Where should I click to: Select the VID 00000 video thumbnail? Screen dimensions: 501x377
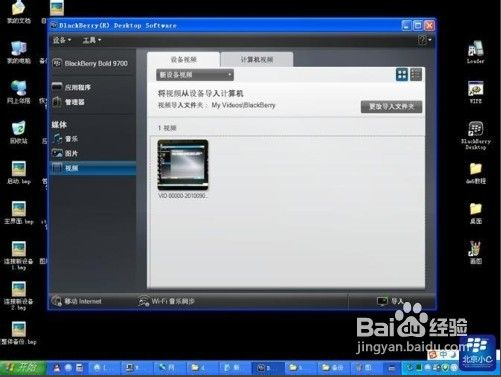(183, 165)
